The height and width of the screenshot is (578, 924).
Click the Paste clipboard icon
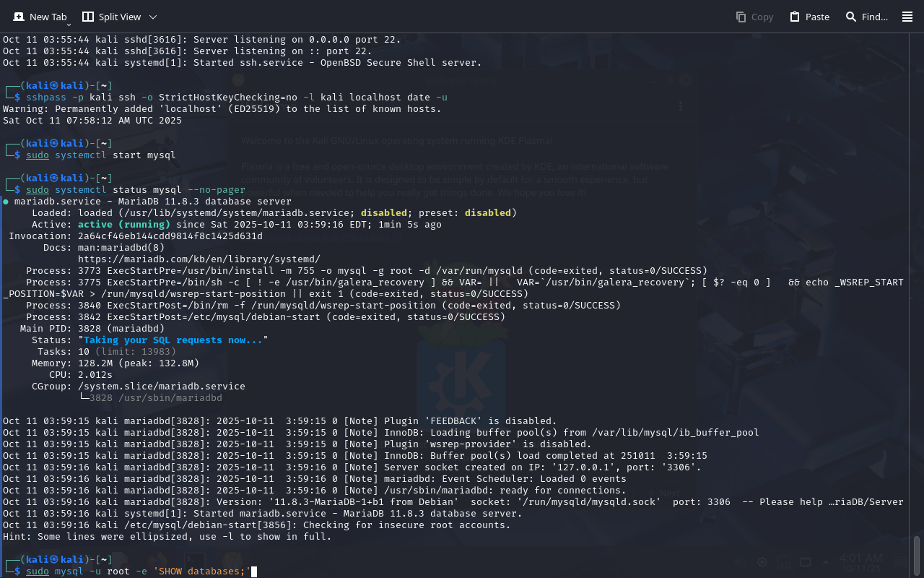[795, 17]
